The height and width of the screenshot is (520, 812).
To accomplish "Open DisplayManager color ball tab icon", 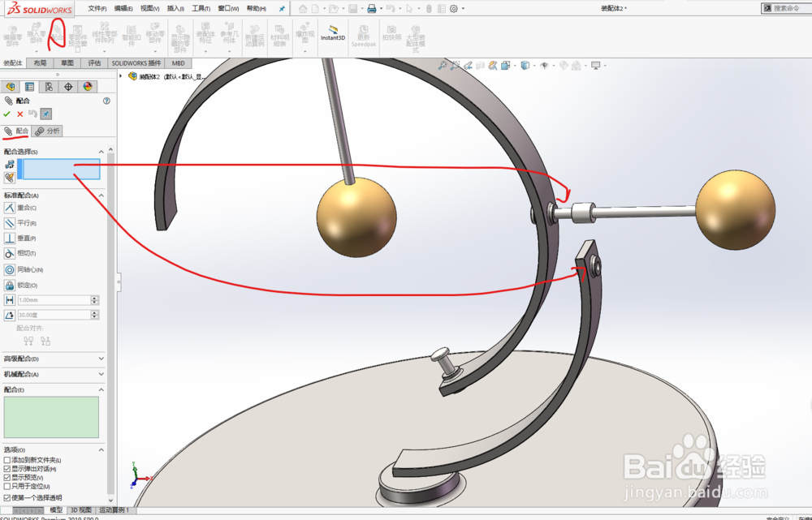I will click(87, 87).
